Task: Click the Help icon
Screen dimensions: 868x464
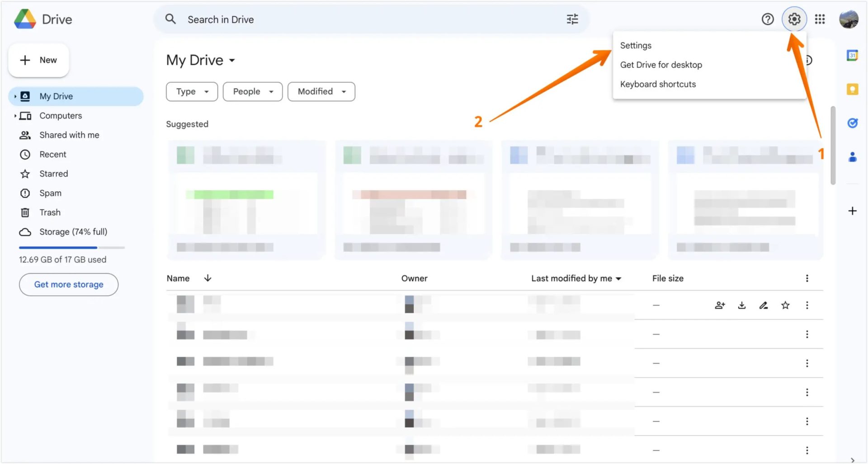Action: pyautogui.click(x=768, y=19)
